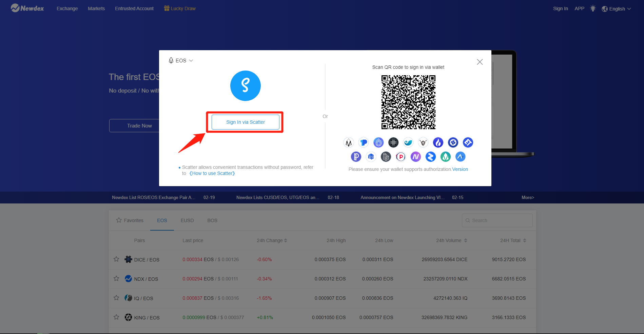Select the TokenPocket TP wallet icon
644x334 pixels.
tap(364, 143)
